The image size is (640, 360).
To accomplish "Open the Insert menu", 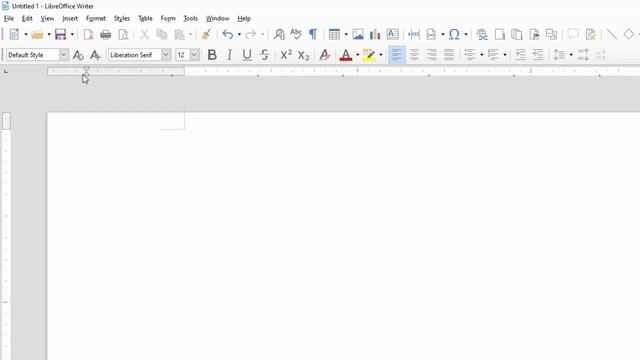I will click(x=70, y=18).
